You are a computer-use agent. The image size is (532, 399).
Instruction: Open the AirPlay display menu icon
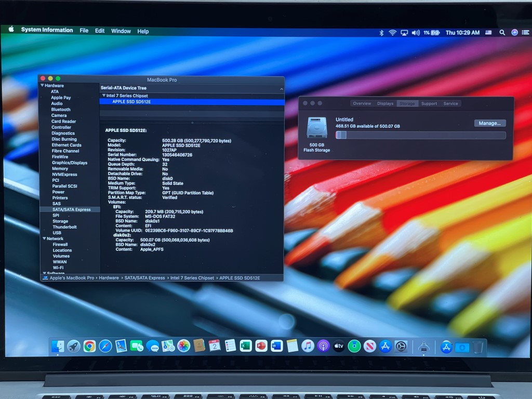(404, 33)
